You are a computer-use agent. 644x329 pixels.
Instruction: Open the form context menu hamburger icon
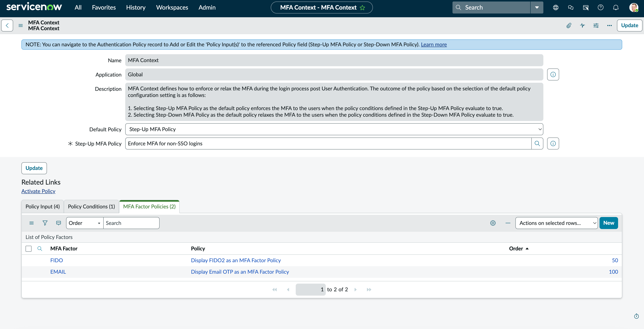tap(21, 26)
